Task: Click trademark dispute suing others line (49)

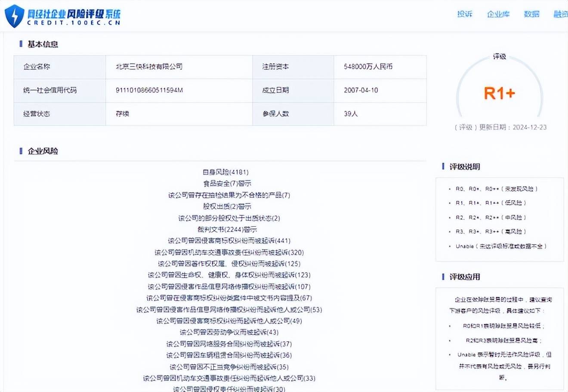Action: point(229,321)
